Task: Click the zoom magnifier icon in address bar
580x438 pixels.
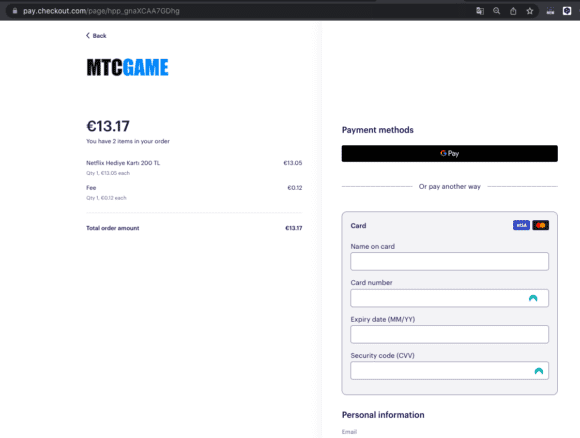Action: click(x=496, y=11)
